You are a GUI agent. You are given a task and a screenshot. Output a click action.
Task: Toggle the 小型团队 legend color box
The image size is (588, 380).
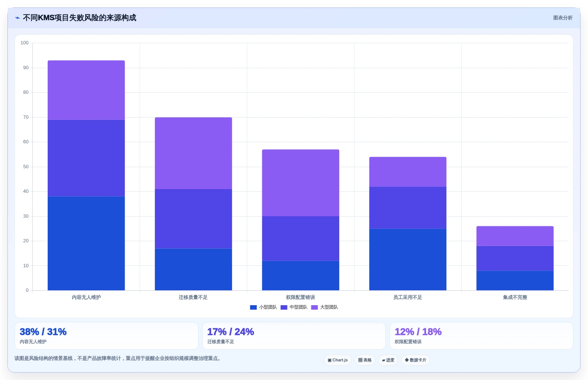(x=253, y=307)
